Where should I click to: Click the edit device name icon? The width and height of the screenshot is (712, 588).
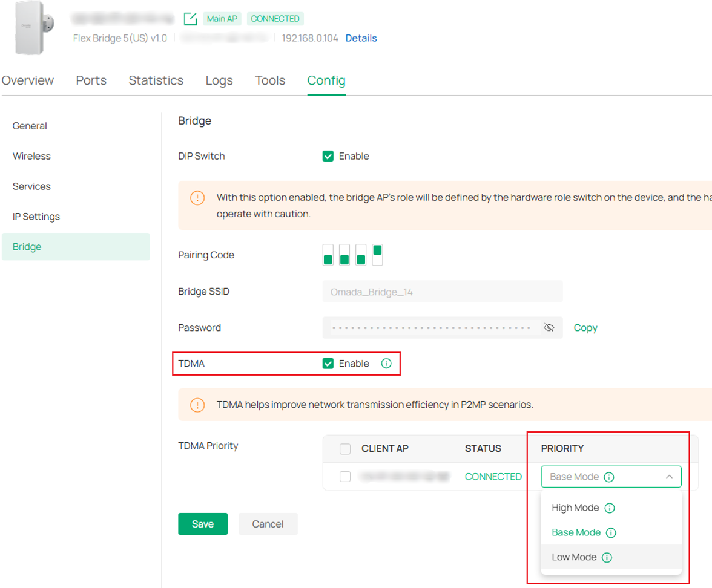(190, 19)
